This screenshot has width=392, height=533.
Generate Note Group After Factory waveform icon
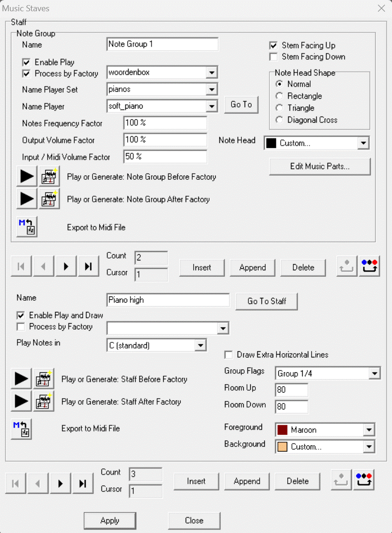(x=49, y=199)
